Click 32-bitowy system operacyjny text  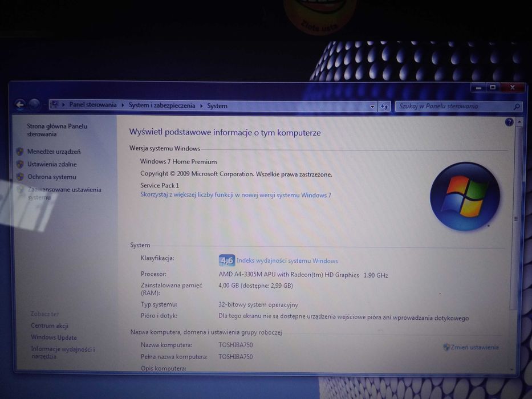[258, 305]
